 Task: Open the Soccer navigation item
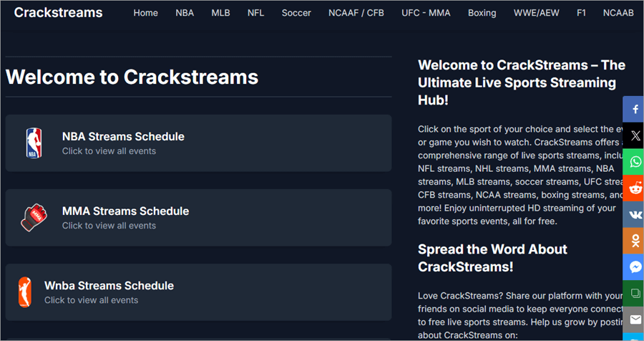[296, 13]
